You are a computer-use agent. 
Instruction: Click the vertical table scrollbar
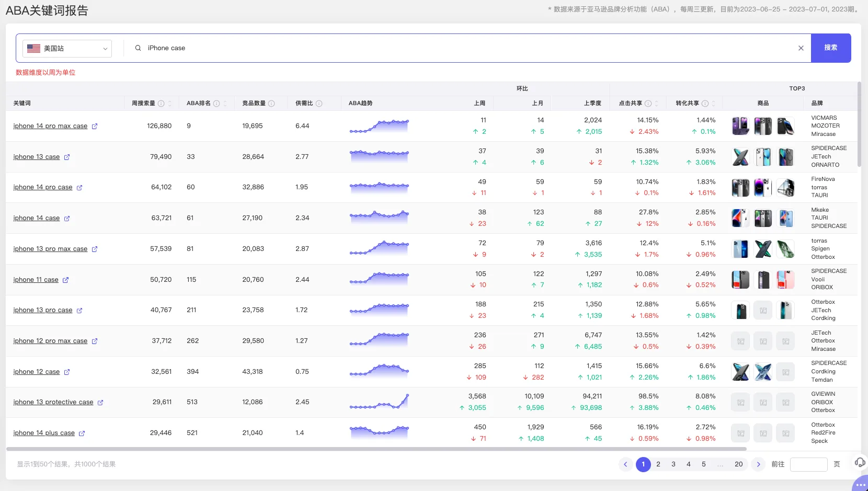(859, 124)
